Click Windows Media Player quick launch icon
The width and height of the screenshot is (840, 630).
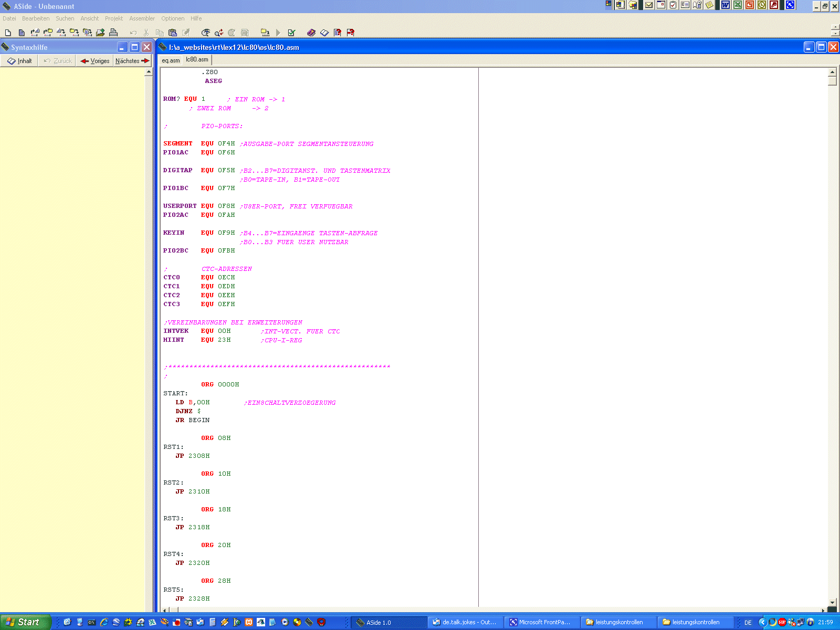[285, 622]
